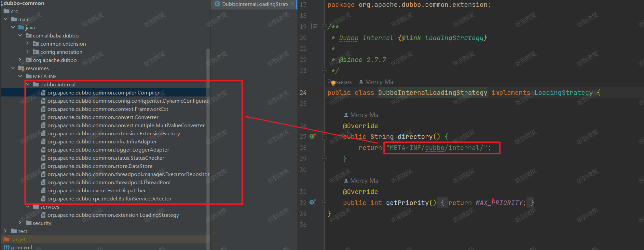The width and height of the screenshot is (644, 250).
Task: Click Mercy Ma author hint above directory()
Action: [361, 115]
